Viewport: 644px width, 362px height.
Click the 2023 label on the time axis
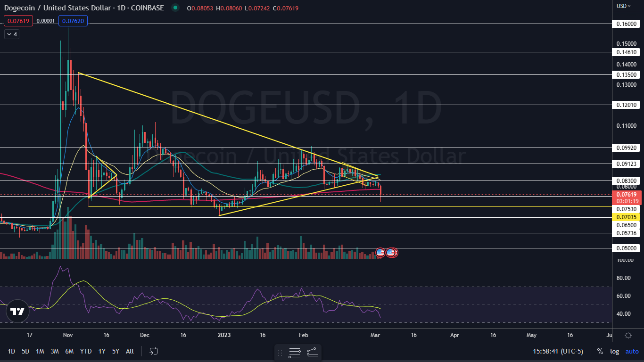[x=224, y=335]
